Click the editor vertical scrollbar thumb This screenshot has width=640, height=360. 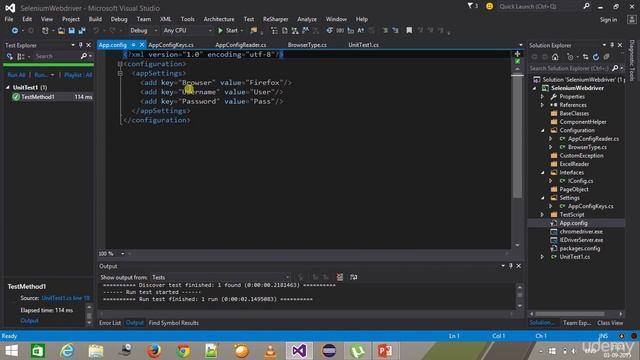[x=517, y=137]
